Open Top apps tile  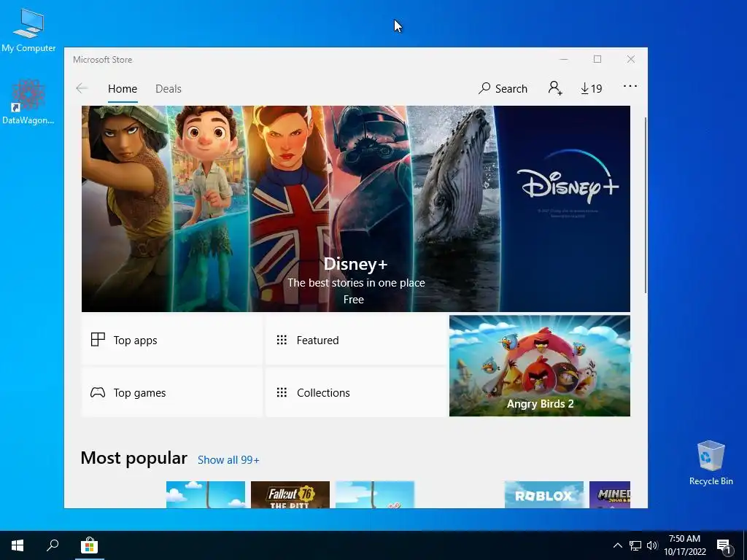(172, 340)
